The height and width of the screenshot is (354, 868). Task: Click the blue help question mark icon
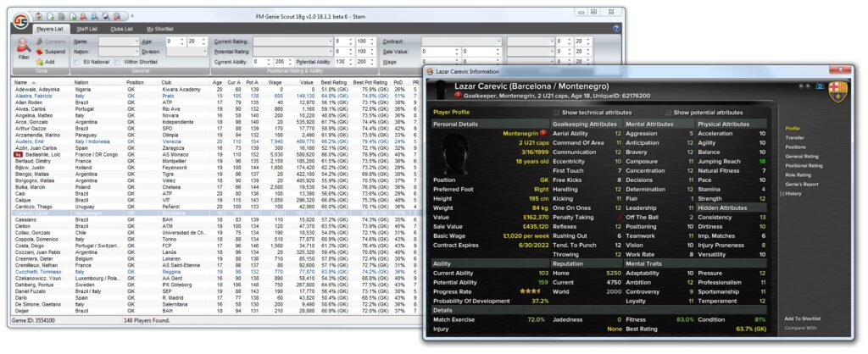tap(615, 28)
